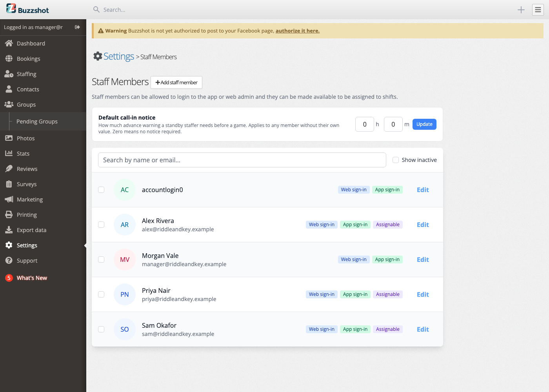Click the Add staff member button
Image resolution: width=549 pixels, height=392 pixels.
176,82
